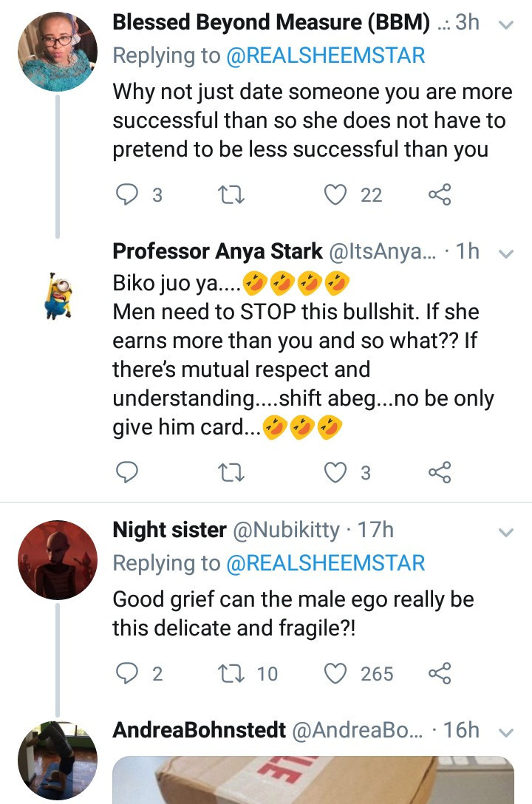Image resolution: width=532 pixels, height=804 pixels.
Task: Share Night sister's tweet
Action: click(440, 673)
